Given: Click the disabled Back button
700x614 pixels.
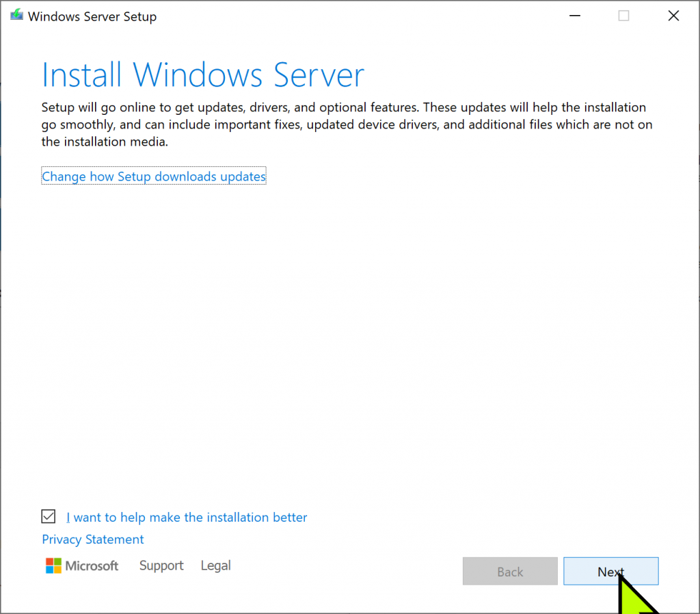Looking at the screenshot, I should pos(510,572).
